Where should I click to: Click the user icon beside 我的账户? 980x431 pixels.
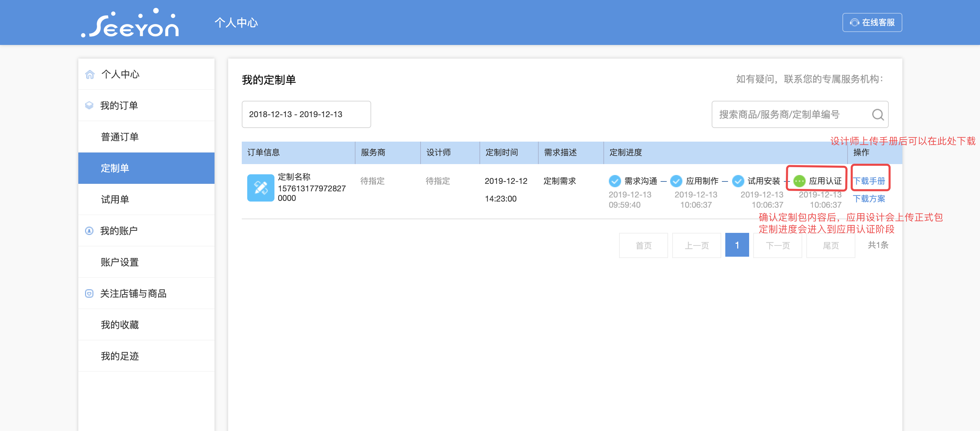click(90, 230)
